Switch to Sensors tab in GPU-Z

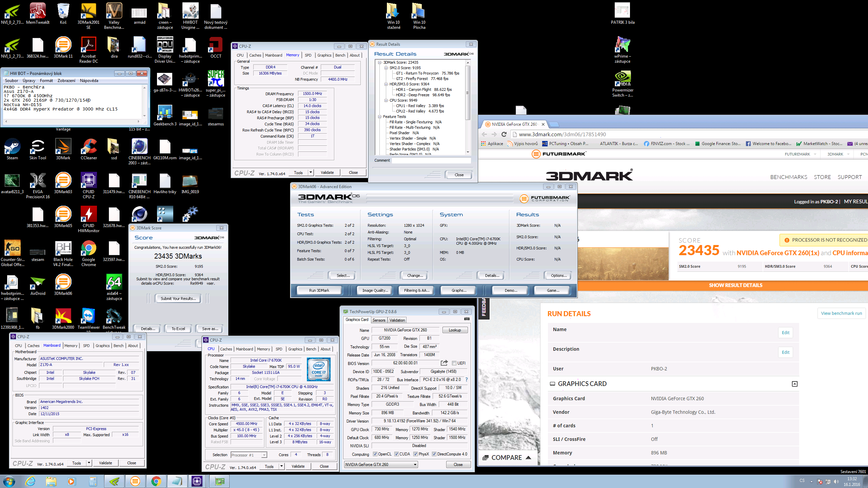tap(379, 320)
